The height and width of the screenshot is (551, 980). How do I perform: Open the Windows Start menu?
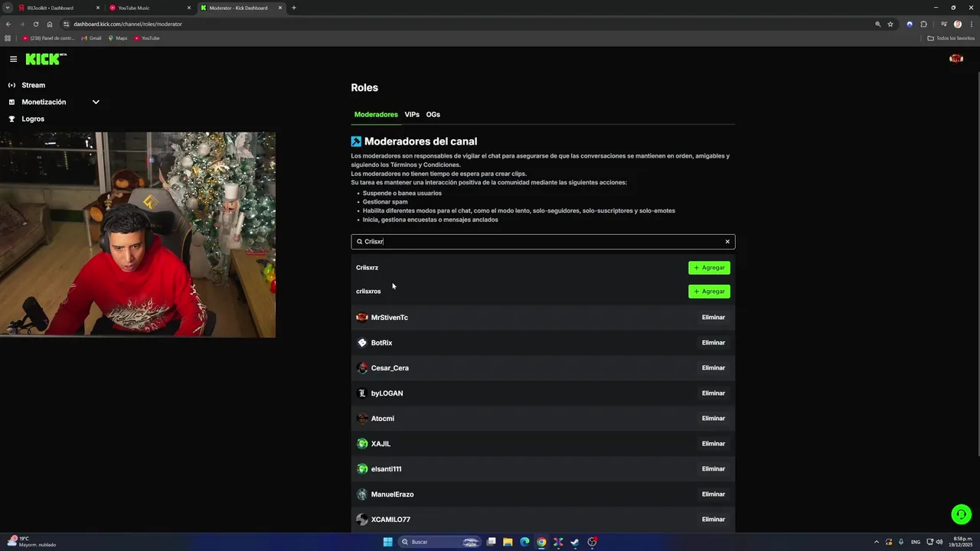pos(388,542)
